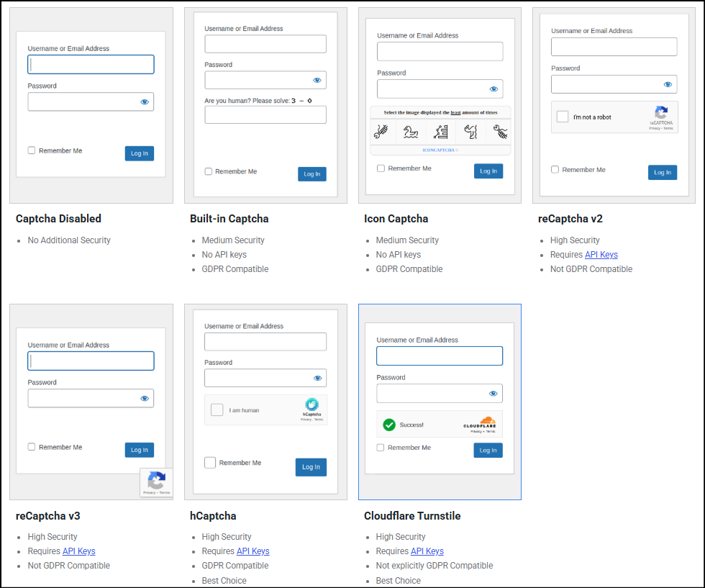Focus username field in reCaptcha v3 preview
705x588 pixels.
coord(91,361)
